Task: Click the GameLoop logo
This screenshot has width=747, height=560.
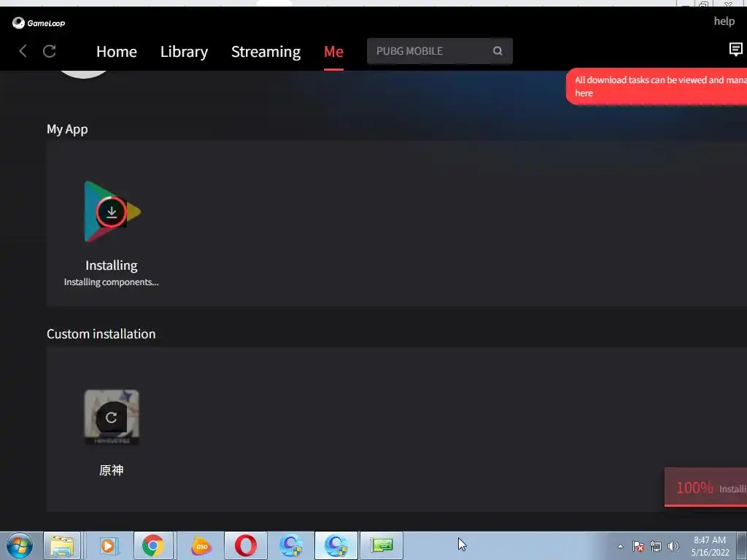Action: tap(39, 23)
